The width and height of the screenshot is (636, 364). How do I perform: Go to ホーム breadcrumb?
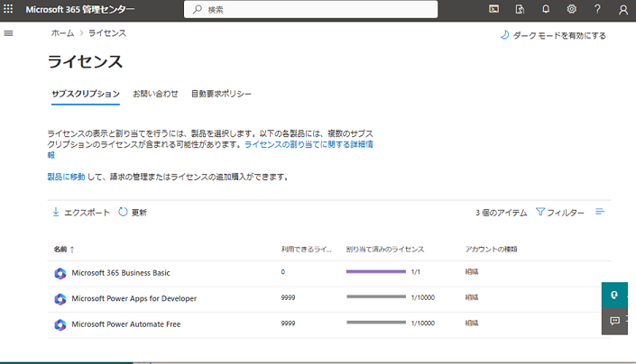[62, 33]
